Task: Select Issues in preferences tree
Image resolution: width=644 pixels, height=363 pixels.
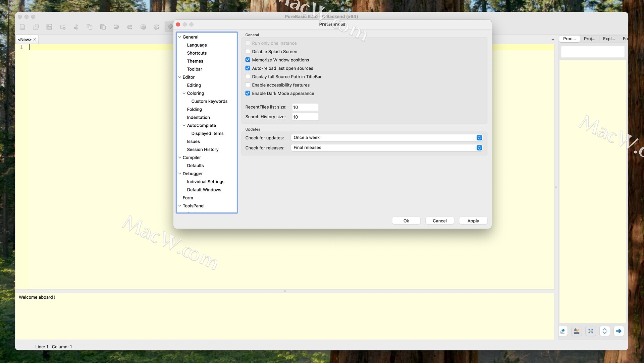Action: (194, 141)
